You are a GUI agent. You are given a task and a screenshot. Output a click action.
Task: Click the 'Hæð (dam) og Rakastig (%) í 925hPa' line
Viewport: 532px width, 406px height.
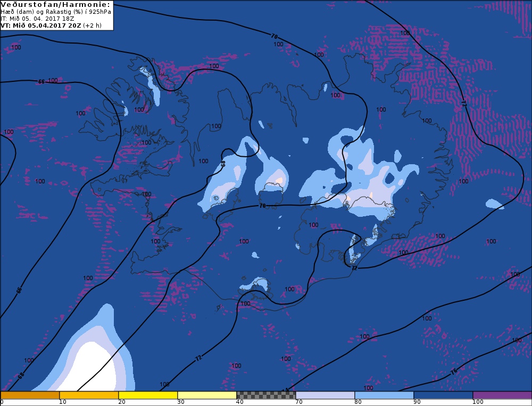[x=56, y=12]
